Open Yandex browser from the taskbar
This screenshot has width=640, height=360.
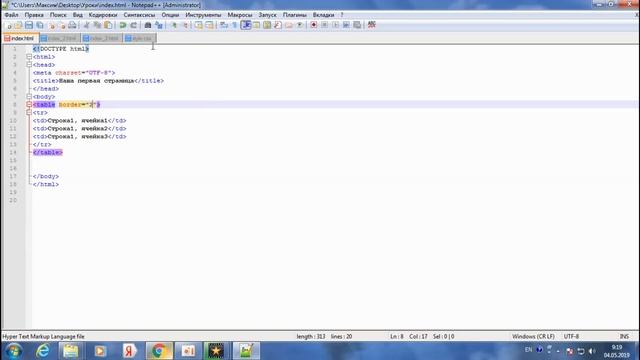click(129, 351)
